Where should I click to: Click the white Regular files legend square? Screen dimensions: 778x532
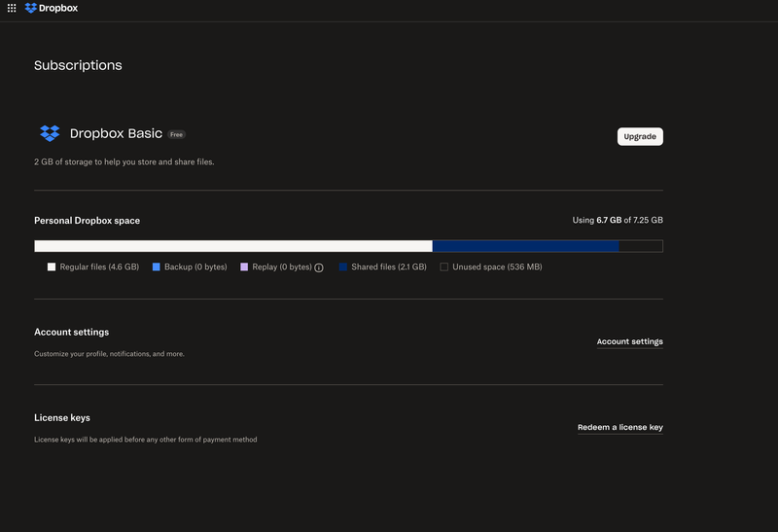[x=52, y=266]
